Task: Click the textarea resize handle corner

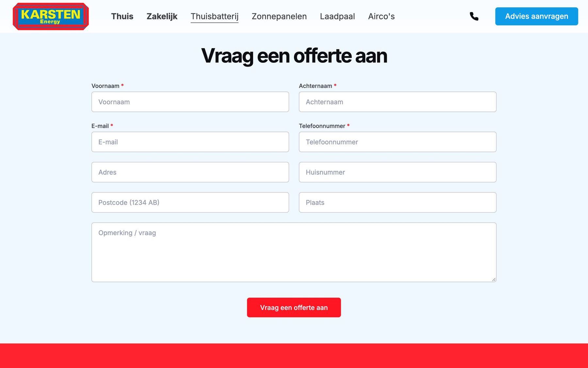Action: (x=494, y=279)
